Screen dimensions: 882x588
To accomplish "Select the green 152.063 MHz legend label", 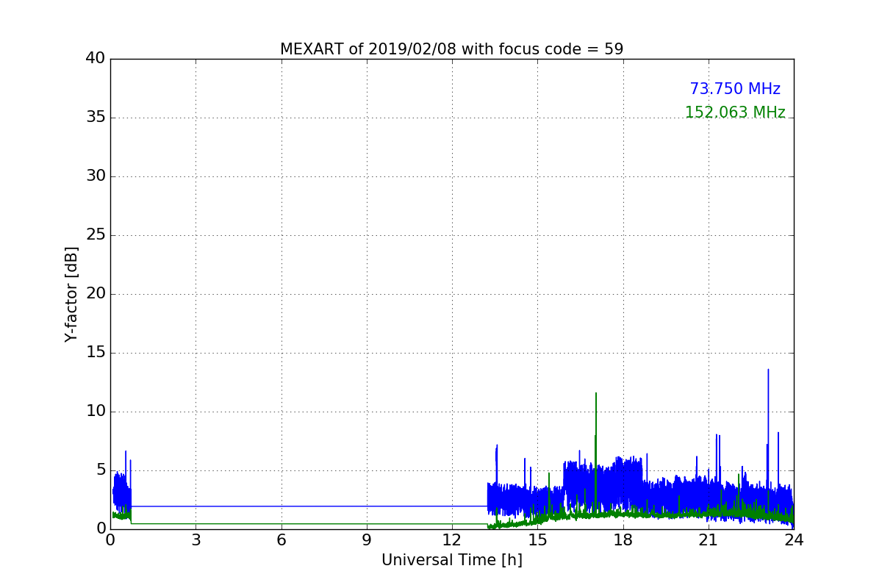I will coord(735,112).
